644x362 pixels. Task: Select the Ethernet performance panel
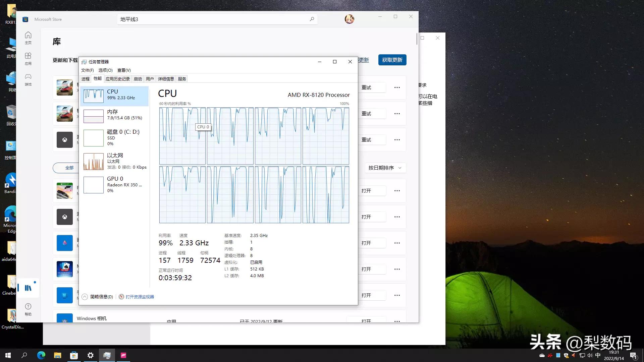click(115, 161)
